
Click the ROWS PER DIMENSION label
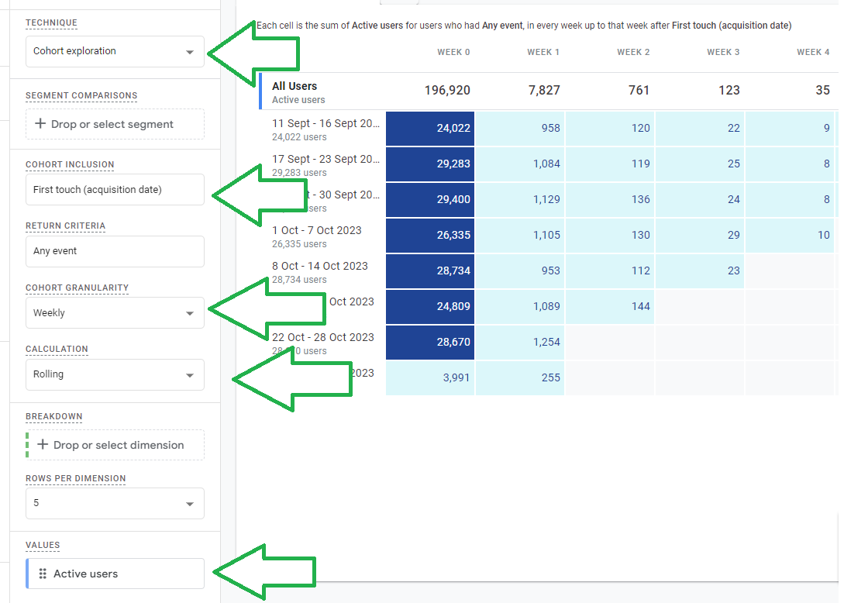[x=76, y=478]
